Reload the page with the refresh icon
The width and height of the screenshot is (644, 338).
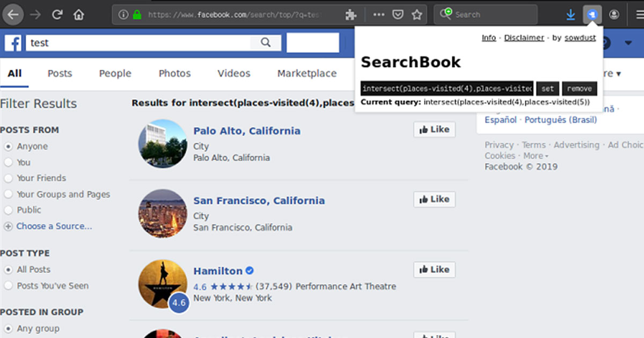(57, 14)
